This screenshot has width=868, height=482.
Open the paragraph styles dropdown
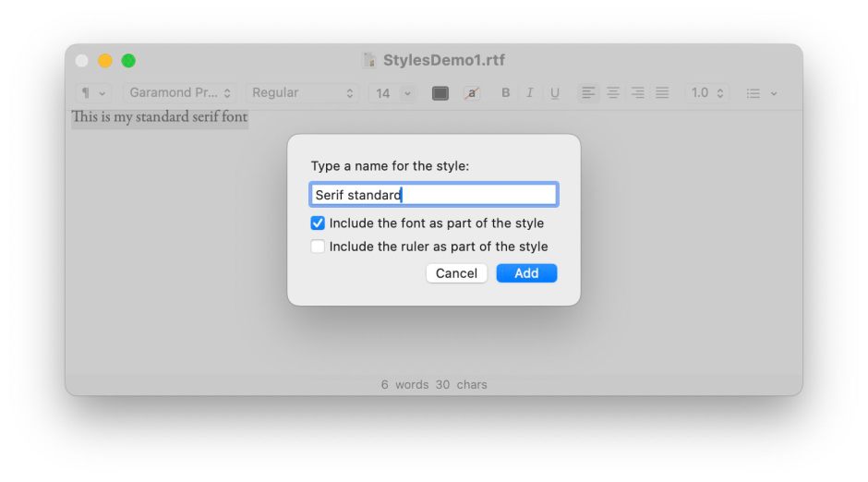pyautogui.click(x=93, y=93)
